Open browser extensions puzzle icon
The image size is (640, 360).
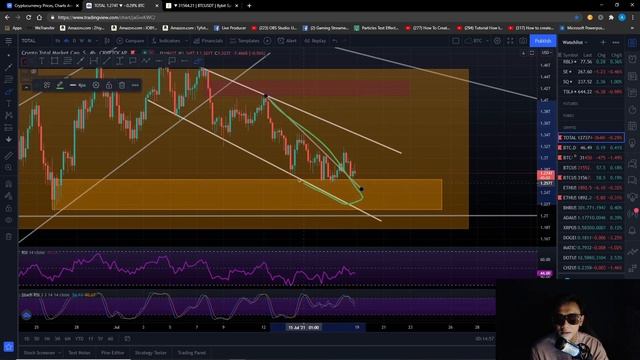click(611, 18)
